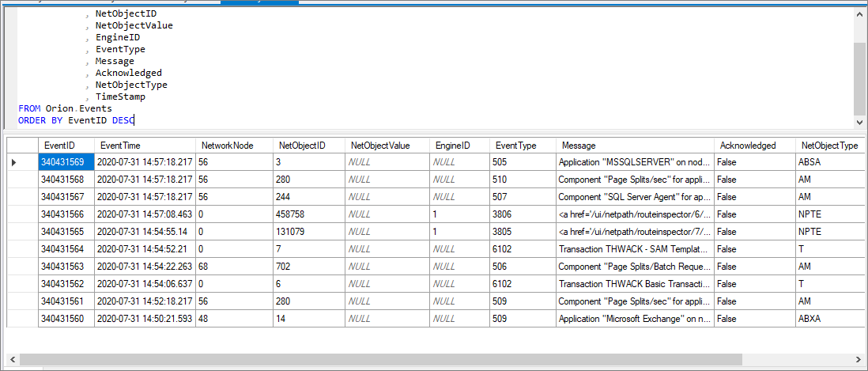Select EventID cell 340431561
Viewport: 868px width, 371px height.
pos(66,301)
